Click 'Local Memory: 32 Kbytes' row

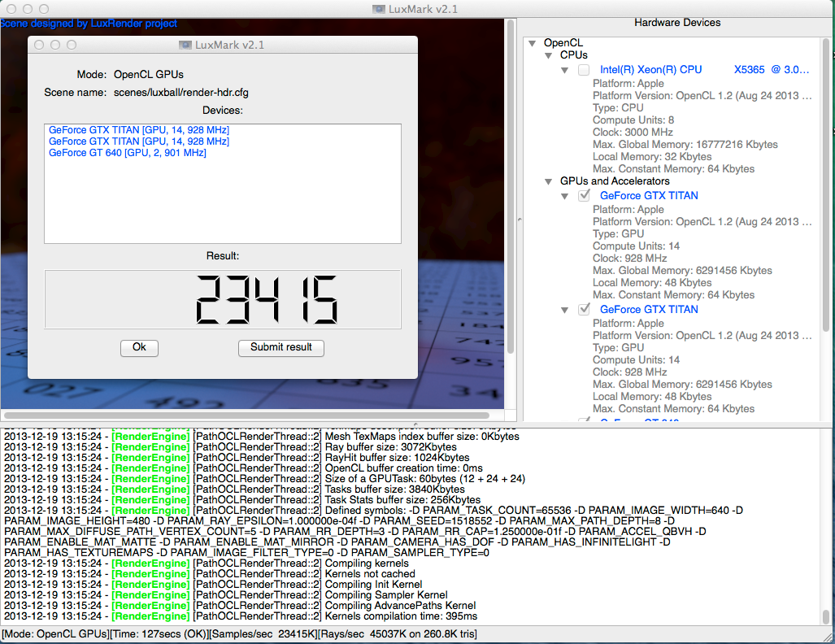pyautogui.click(x=652, y=157)
